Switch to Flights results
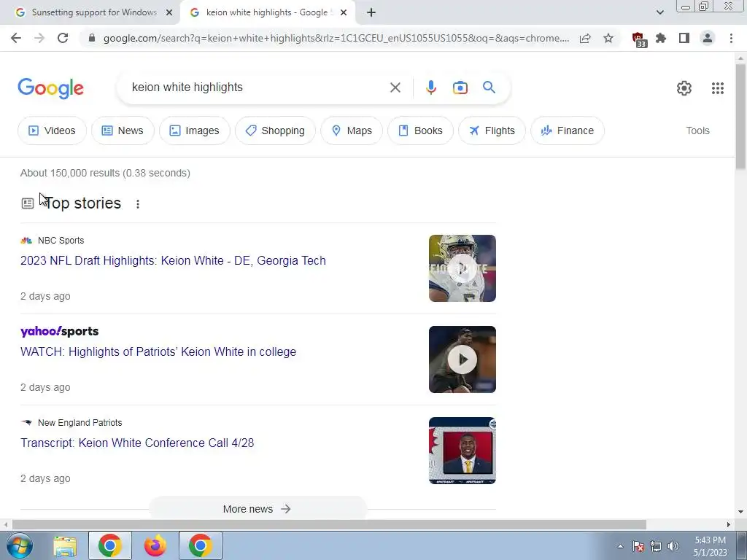The height and width of the screenshot is (560, 747). coord(492,131)
